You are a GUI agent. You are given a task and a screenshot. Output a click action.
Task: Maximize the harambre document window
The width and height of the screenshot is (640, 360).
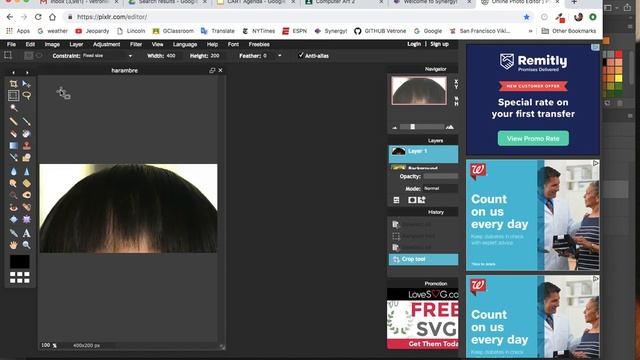(212, 70)
